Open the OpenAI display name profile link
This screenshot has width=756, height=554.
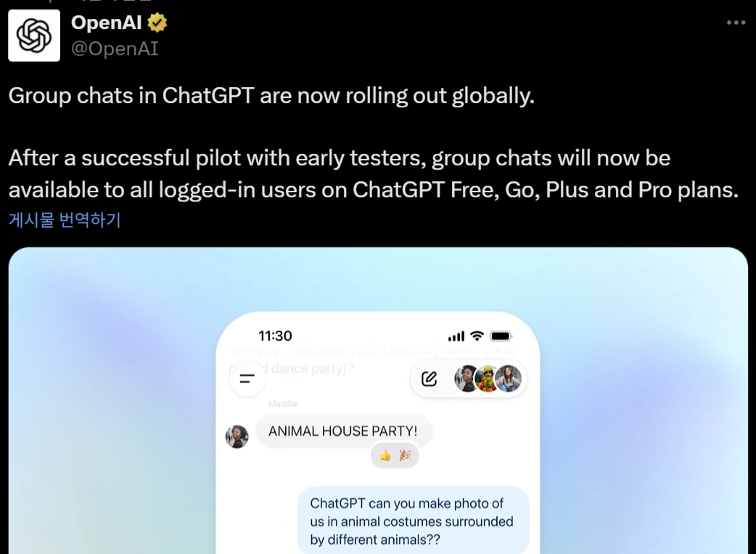pos(106,22)
